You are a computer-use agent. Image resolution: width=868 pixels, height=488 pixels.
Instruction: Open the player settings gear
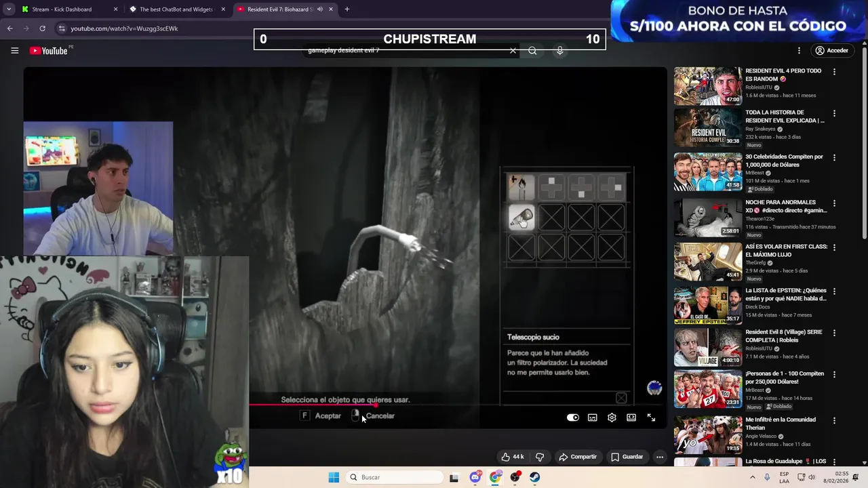tap(612, 418)
